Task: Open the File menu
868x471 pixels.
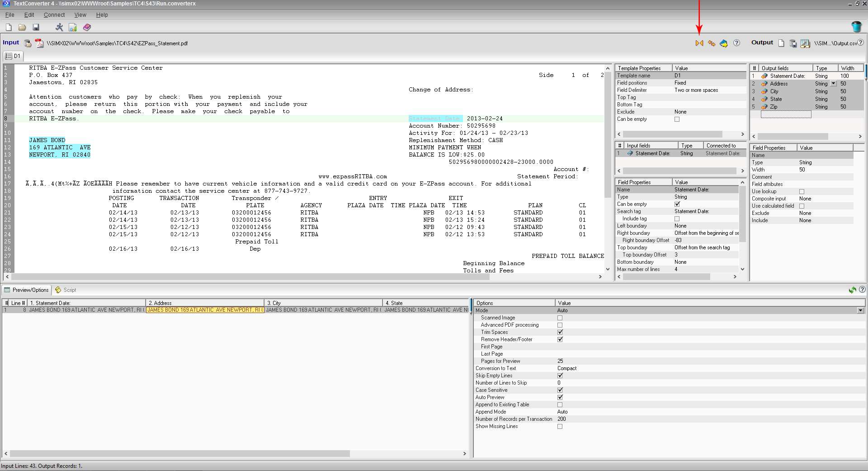Action: [10, 15]
